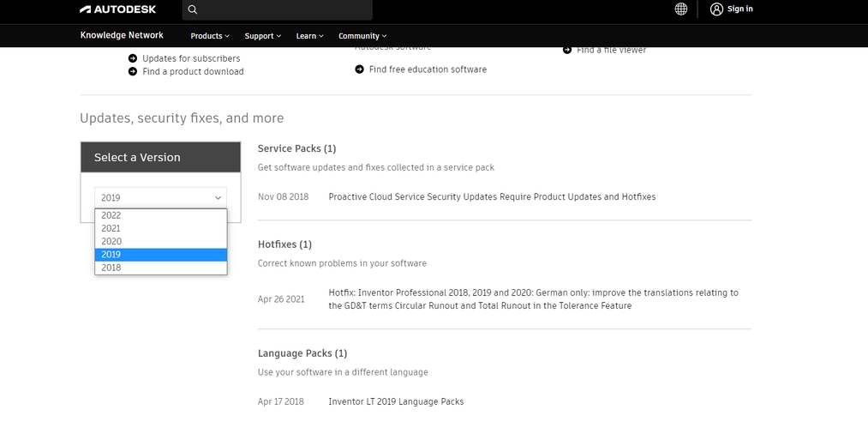Open Inventor LT 2019 Language Packs link
This screenshot has height=440, width=868.
[x=396, y=401]
